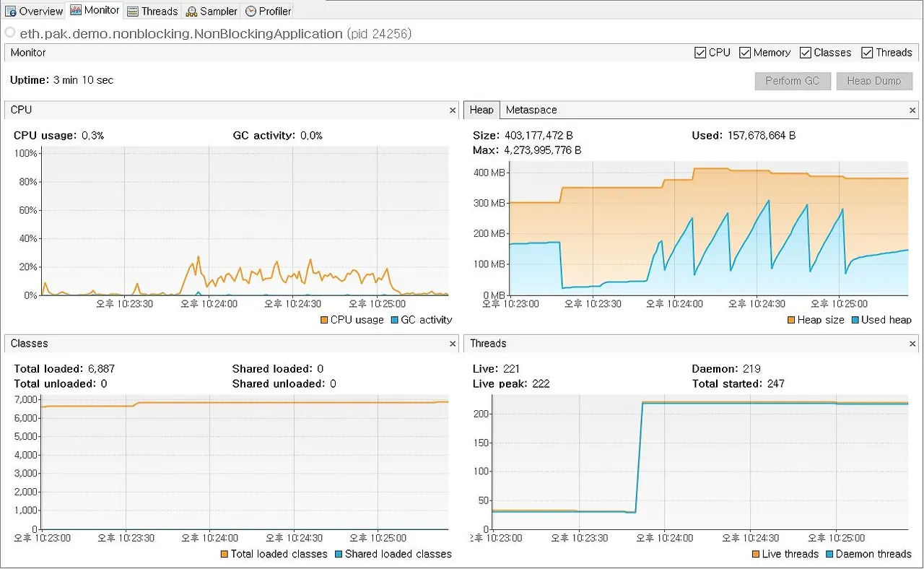The width and height of the screenshot is (924, 569).
Task: Uncheck the CPU checkbox
Action: coord(700,53)
